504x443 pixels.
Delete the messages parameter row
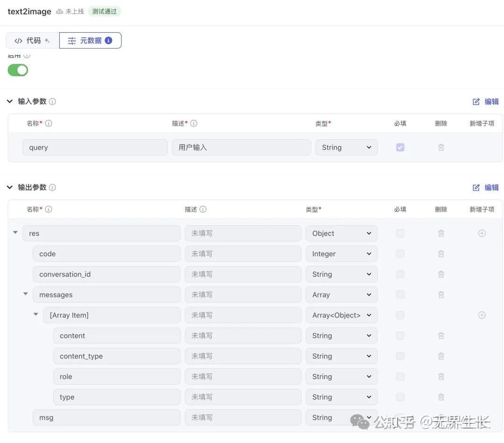(x=441, y=295)
